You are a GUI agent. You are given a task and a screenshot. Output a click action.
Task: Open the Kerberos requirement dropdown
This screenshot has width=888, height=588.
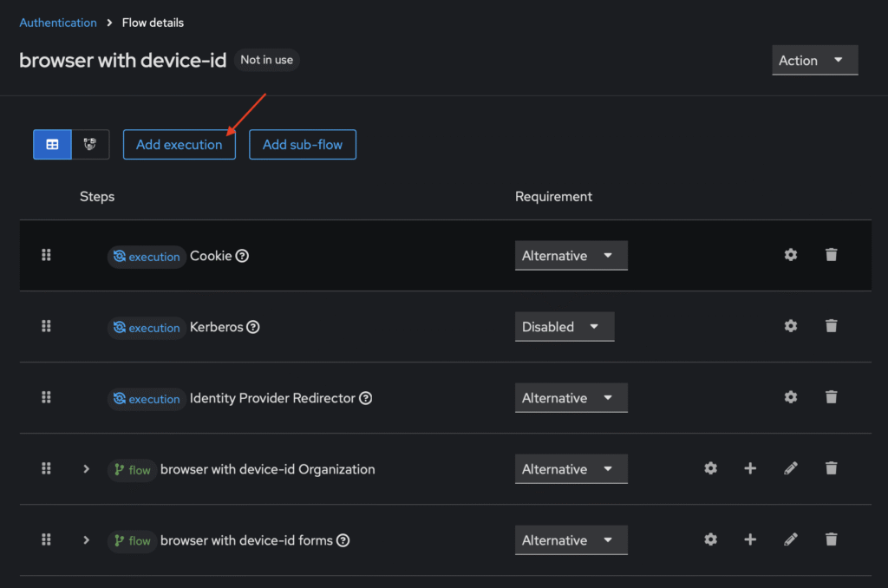click(x=564, y=327)
